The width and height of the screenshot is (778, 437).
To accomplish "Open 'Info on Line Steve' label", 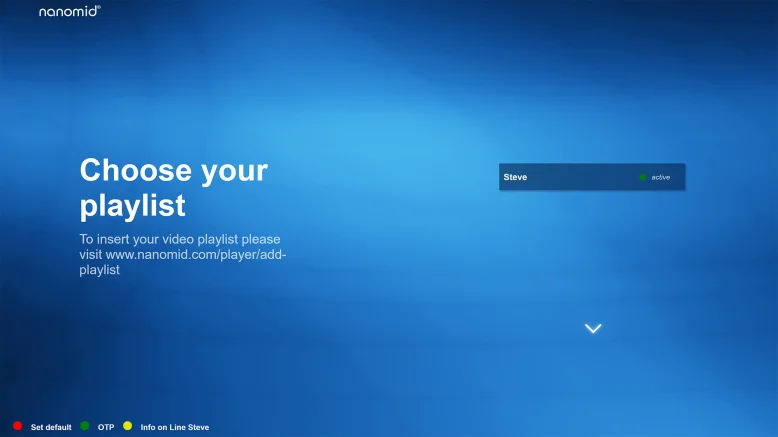I will point(174,427).
